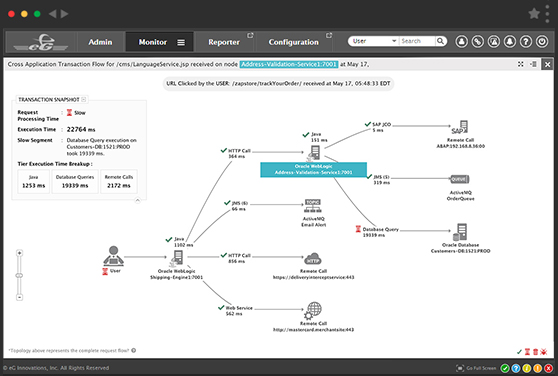Click the Oracle Database Customers-DB icon
Viewport: 558px width, 376px height.
(460, 232)
